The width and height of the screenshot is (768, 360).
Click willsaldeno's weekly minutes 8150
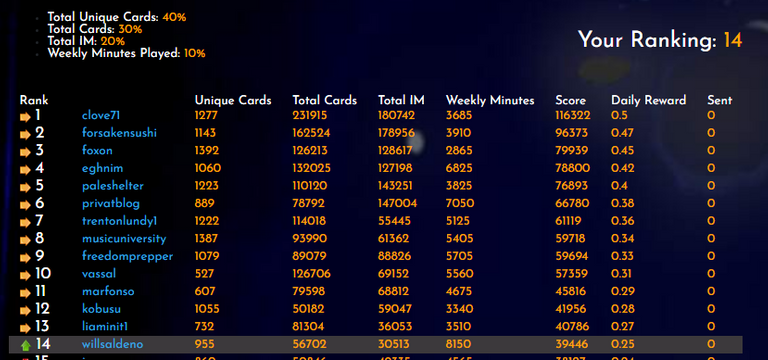pyautogui.click(x=458, y=344)
